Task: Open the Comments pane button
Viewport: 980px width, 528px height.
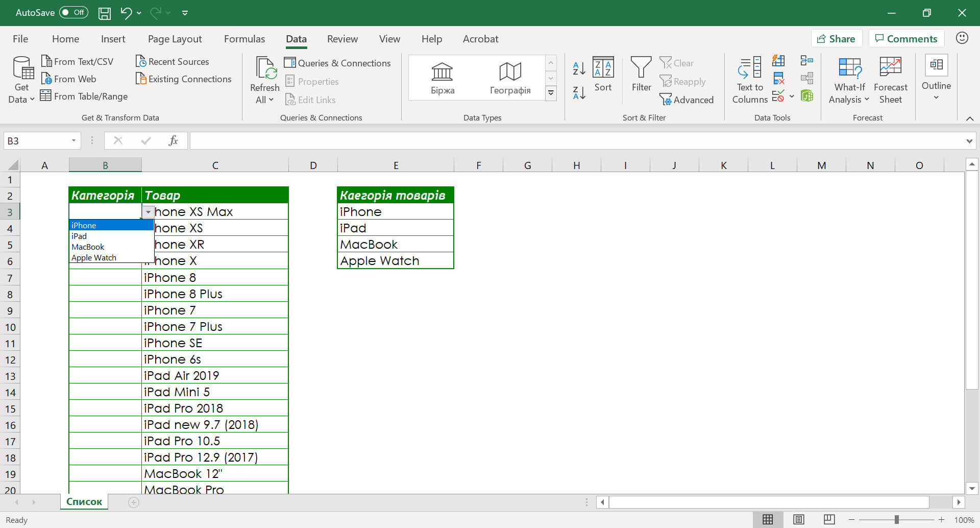Action: pos(906,39)
